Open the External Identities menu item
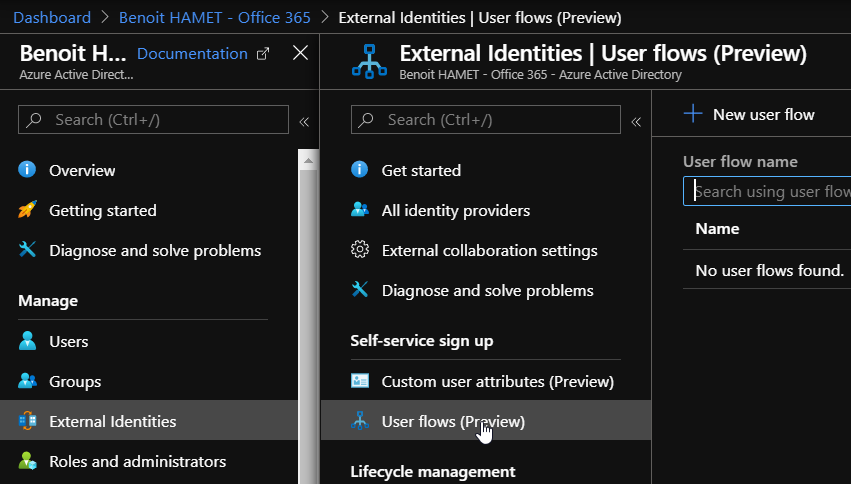The image size is (851, 484). coord(112,421)
